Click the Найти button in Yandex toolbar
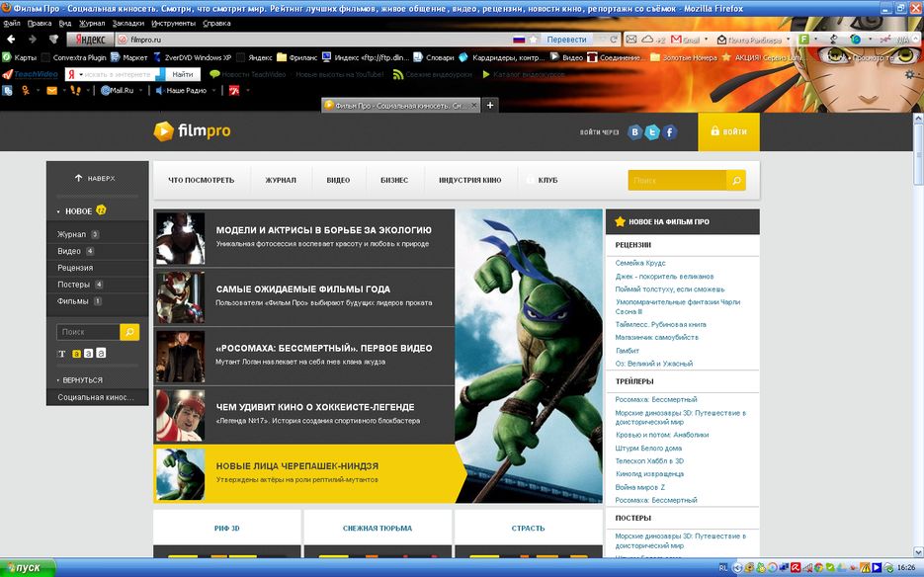924x577 pixels. [183, 74]
